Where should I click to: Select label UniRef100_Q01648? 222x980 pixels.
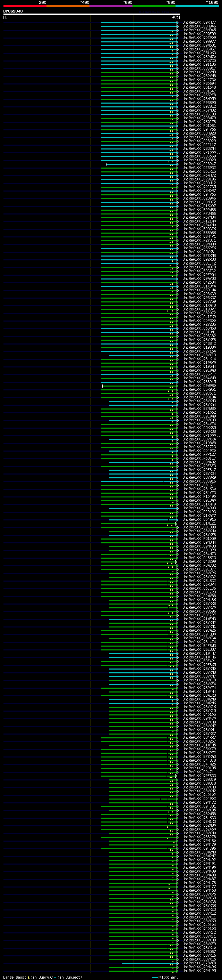(x=199, y=88)
